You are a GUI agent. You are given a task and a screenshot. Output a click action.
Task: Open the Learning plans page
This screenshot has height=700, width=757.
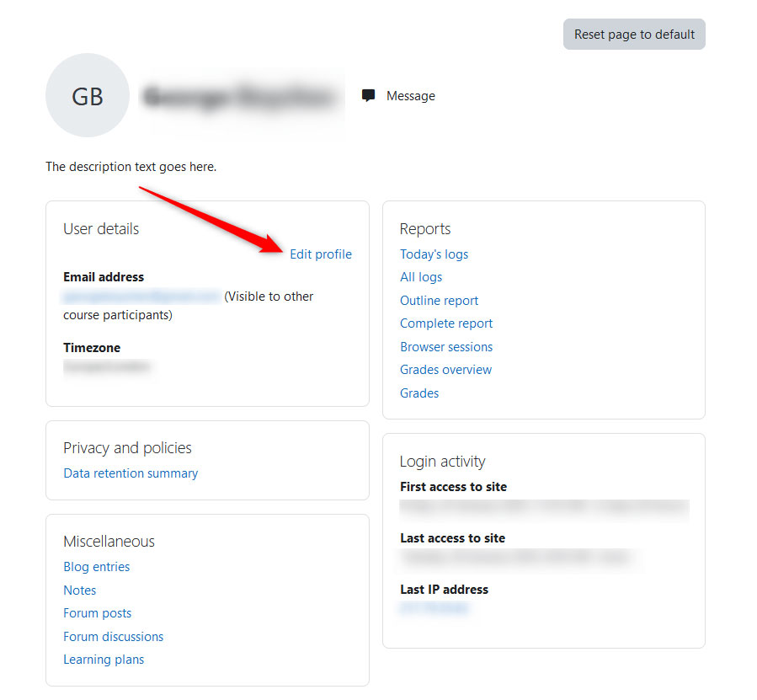(x=104, y=659)
